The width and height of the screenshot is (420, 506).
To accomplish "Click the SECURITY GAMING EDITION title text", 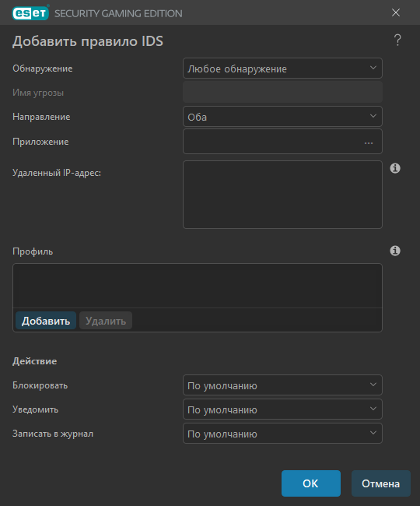I will coord(118,13).
